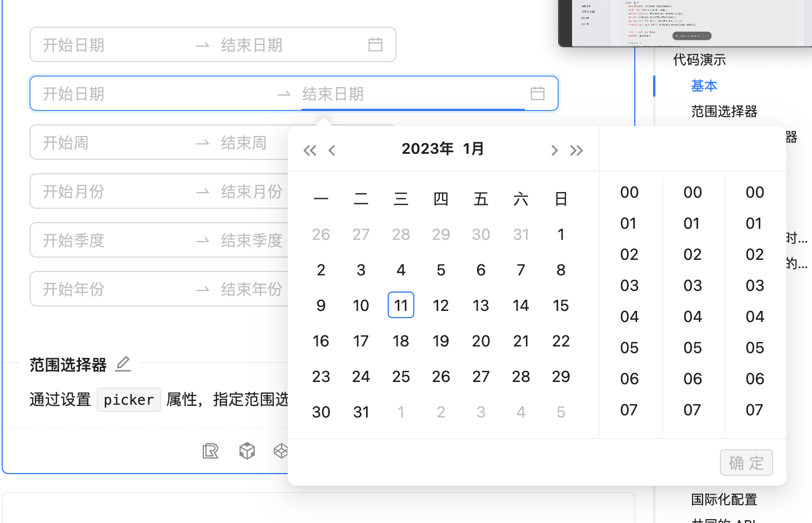Select 范围选择器 in the right sidebar anchor

tap(724, 111)
